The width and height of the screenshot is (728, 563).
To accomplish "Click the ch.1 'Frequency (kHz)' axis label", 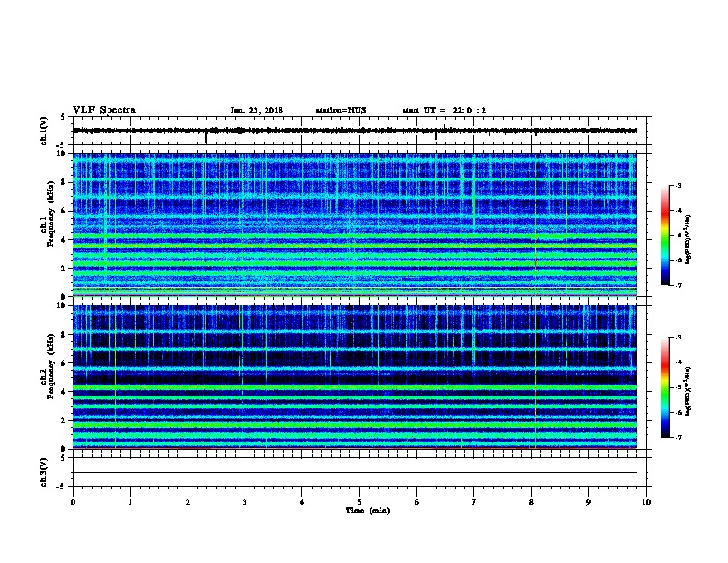I will pos(51,213).
